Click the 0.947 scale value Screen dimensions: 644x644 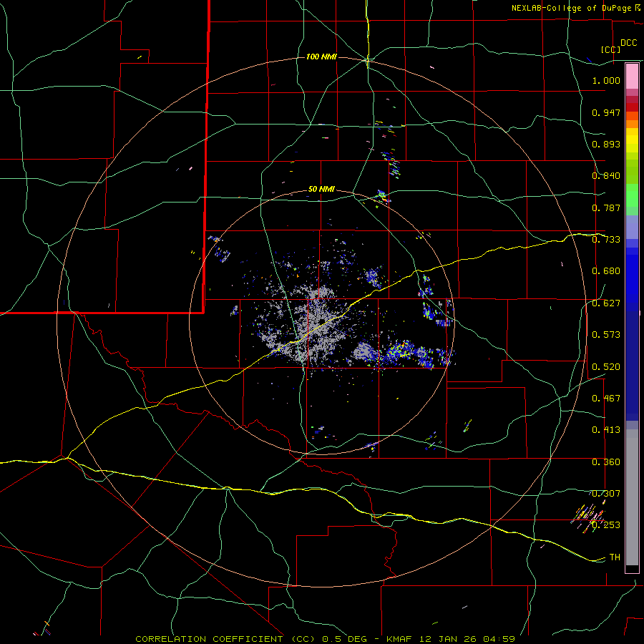[x=606, y=112]
